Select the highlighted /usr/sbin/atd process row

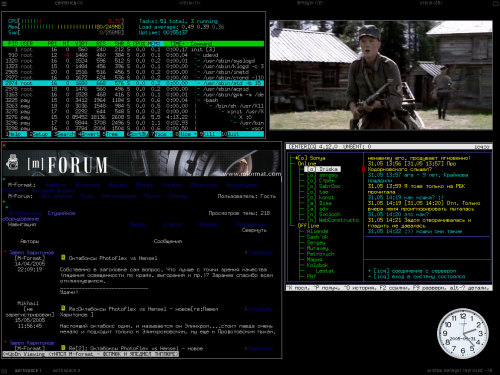point(133,83)
